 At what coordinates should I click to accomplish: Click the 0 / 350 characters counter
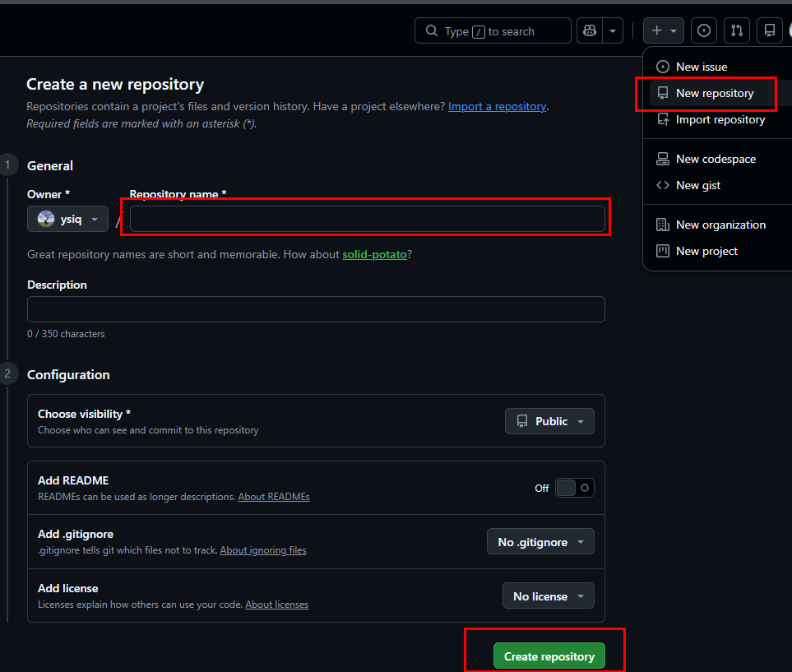(66, 333)
